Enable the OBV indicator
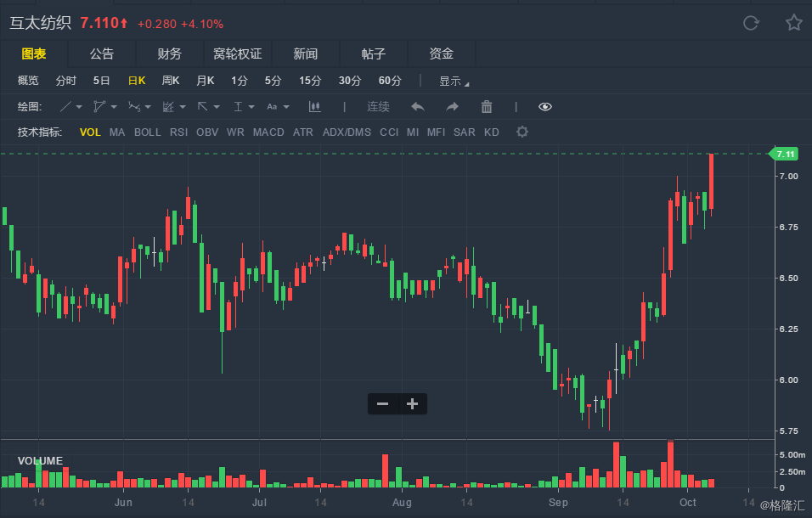This screenshot has height=518, width=812. [207, 132]
